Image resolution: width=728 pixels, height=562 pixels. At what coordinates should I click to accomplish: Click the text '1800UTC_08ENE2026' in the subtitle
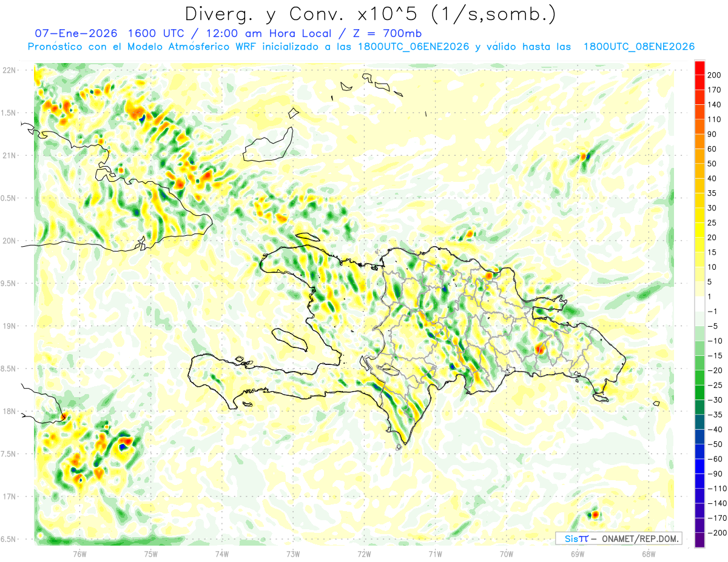coord(639,47)
